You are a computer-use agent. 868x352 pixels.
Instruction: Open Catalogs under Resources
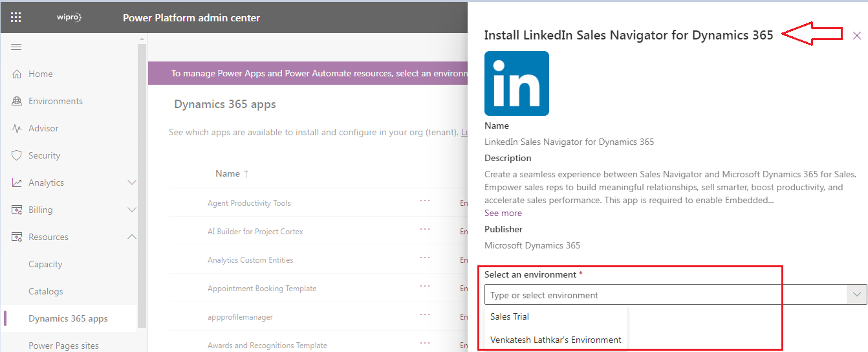pos(46,291)
